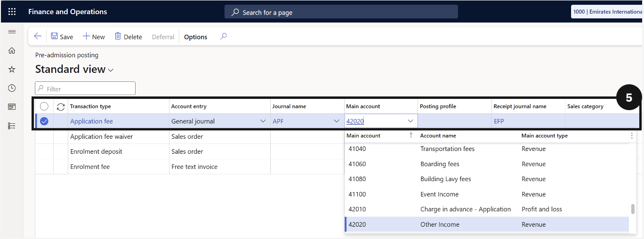Choose account 41080 Building Lavy fees
The height and width of the screenshot is (239, 644).
tap(487, 179)
